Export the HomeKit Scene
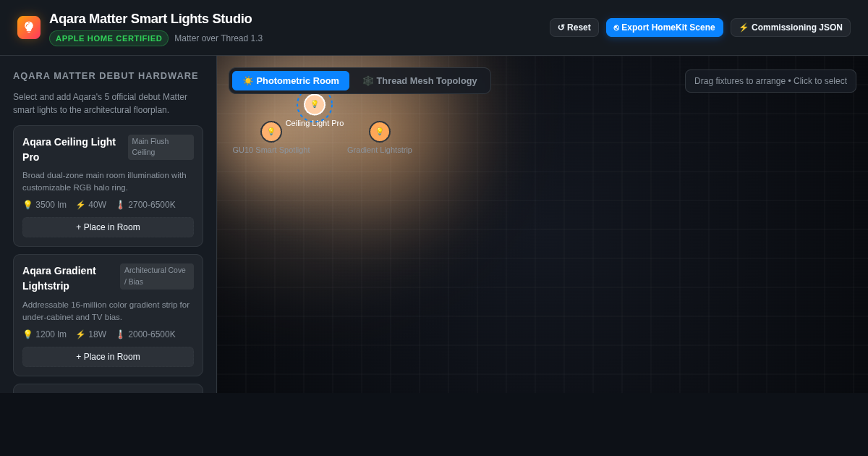 tap(665, 28)
